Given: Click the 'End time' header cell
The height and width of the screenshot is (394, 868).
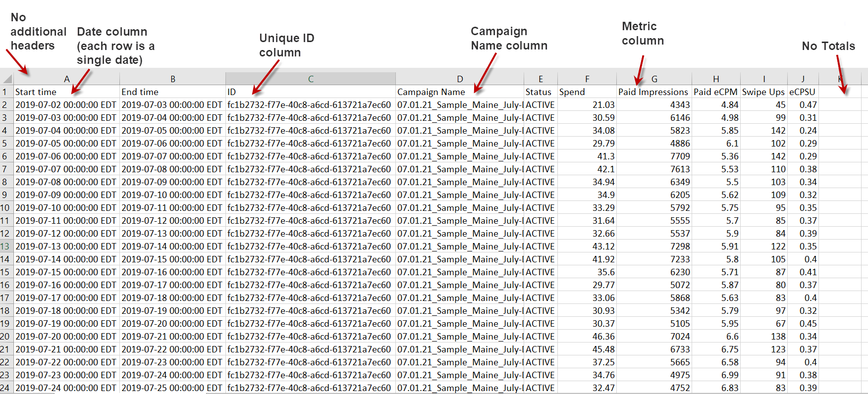Looking at the screenshot, I should tap(172, 92).
